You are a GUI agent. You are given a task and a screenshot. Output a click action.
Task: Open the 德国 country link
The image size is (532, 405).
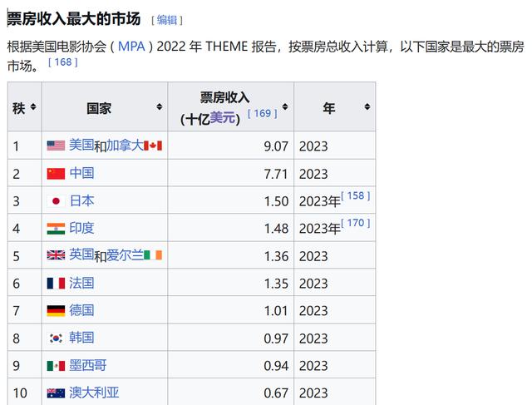point(81,310)
